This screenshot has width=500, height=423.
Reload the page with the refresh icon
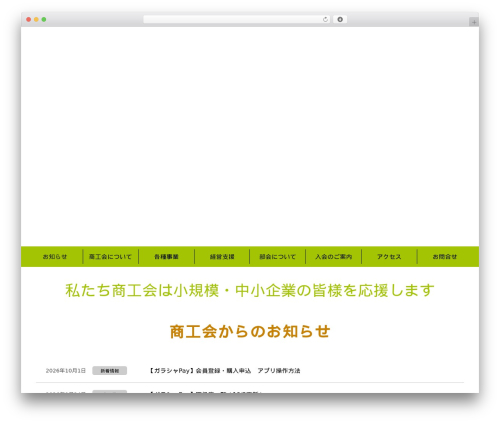[x=325, y=20]
